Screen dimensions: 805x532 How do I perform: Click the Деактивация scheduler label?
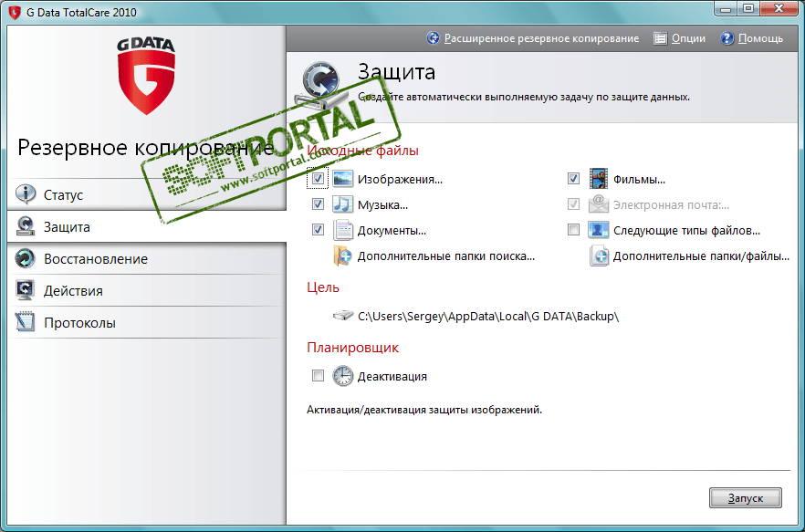tap(392, 376)
